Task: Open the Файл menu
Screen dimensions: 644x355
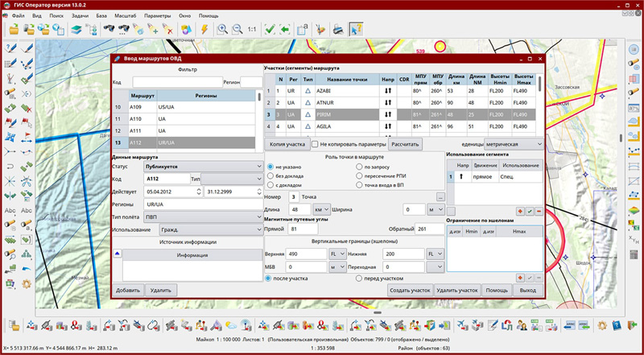Action: [19, 16]
